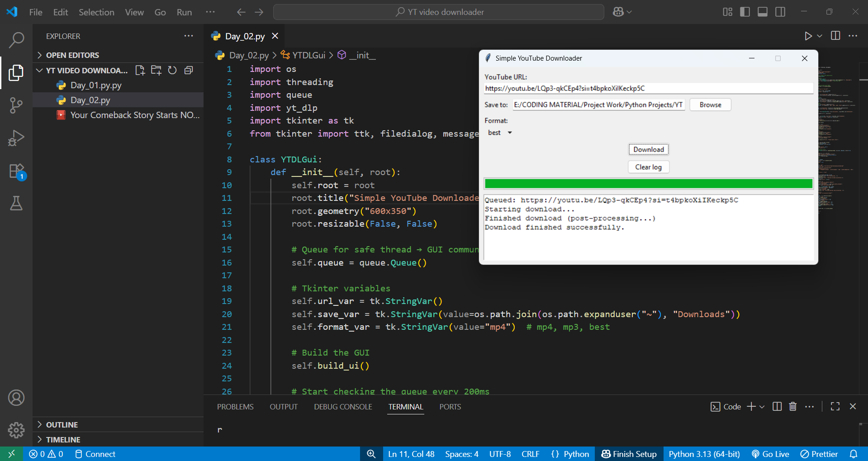
Task: Click the Browse button
Action: pyautogui.click(x=710, y=105)
